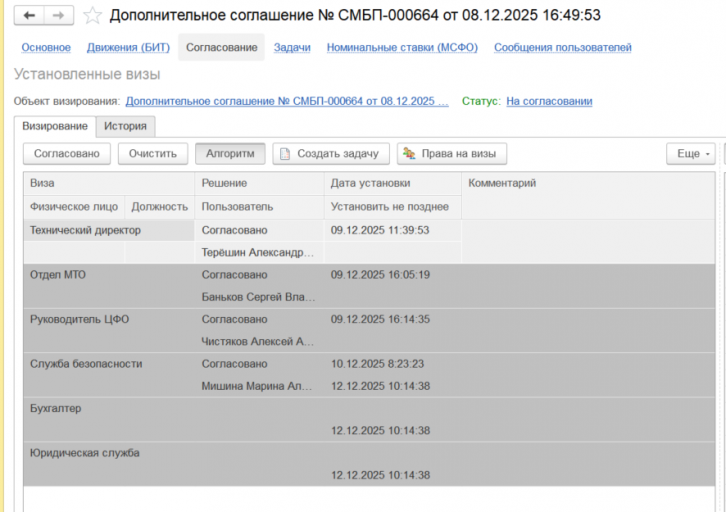This screenshot has width=726, height=512.
Task: Click the people icon on Права на визы
Action: (409, 153)
